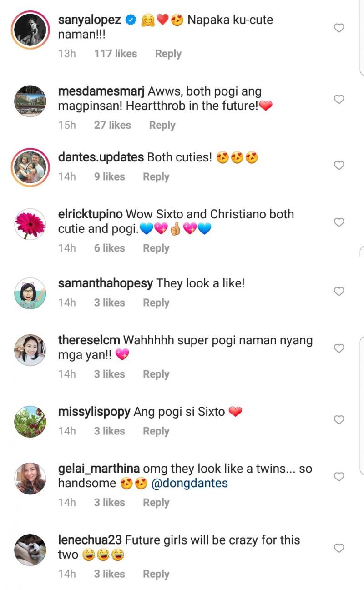Like mesdamesmarj's comment with the heart
The image size is (364, 590).
[339, 100]
